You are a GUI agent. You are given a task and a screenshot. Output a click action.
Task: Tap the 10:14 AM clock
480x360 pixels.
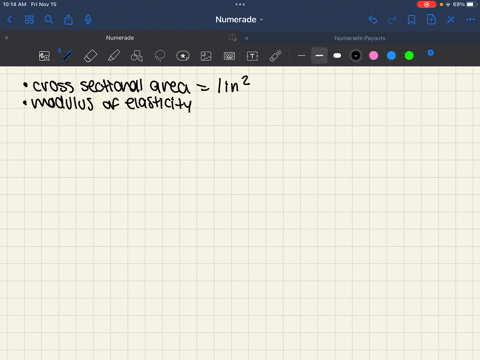tap(14, 4)
